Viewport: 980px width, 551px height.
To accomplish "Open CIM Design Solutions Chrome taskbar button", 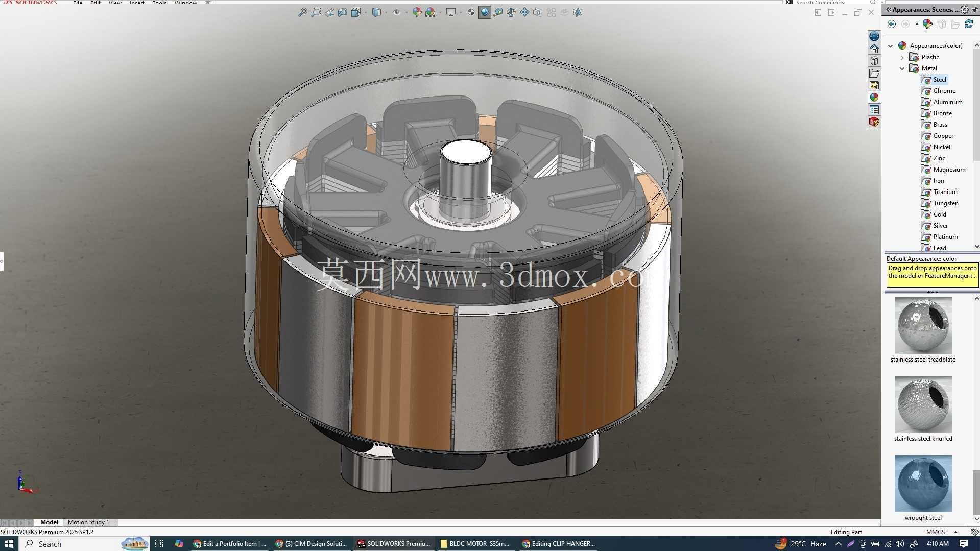I will pyautogui.click(x=312, y=544).
